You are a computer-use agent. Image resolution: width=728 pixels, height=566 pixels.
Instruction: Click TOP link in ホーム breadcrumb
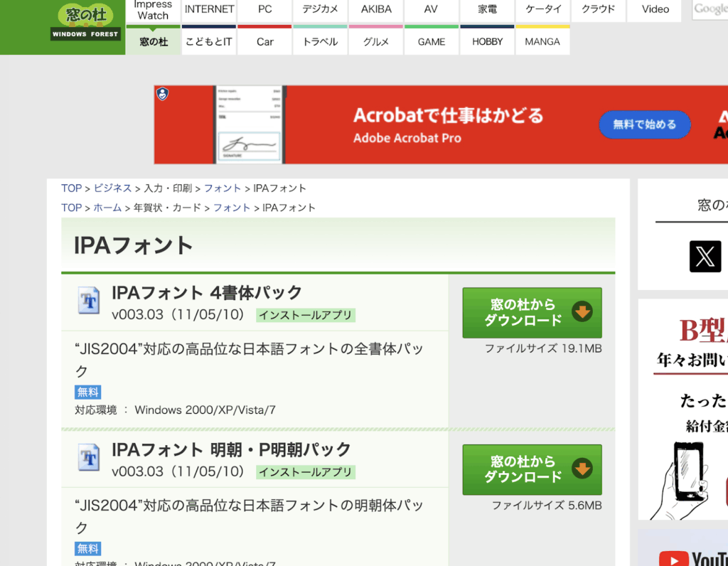72,208
